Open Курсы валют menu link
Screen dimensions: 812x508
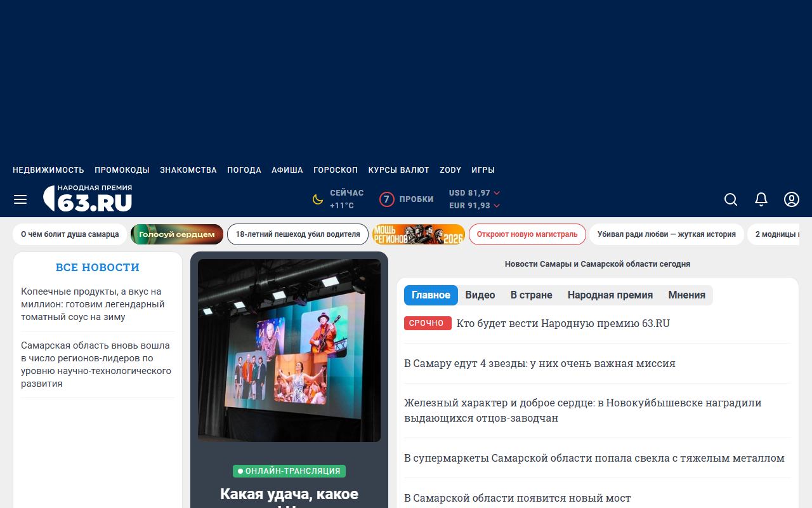coord(399,170)
